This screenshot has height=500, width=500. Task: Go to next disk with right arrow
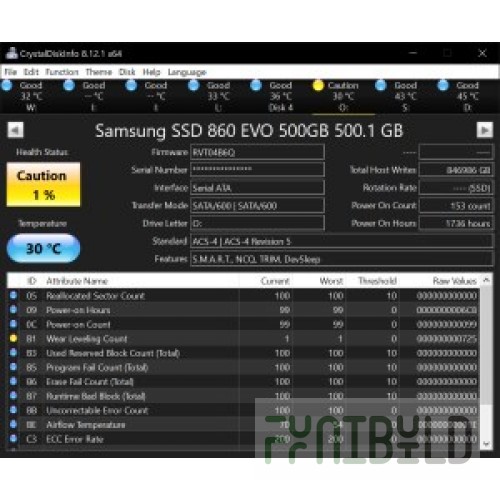tap(485, 130)
